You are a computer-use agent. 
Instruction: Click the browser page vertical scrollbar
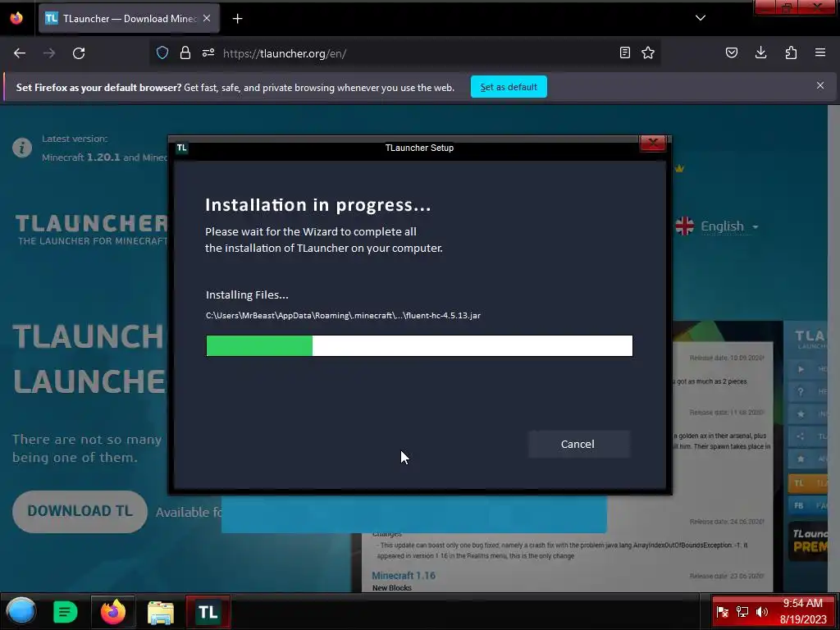[833, 348]
